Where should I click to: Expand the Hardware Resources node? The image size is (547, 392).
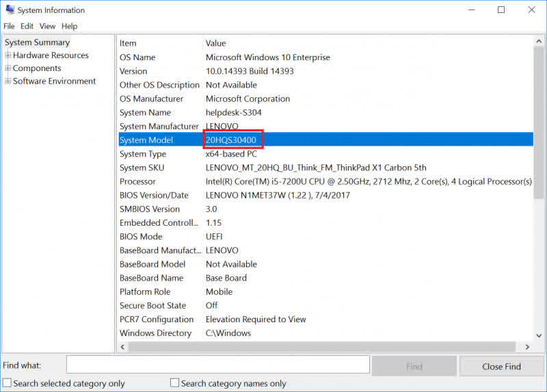pos(8,55)
